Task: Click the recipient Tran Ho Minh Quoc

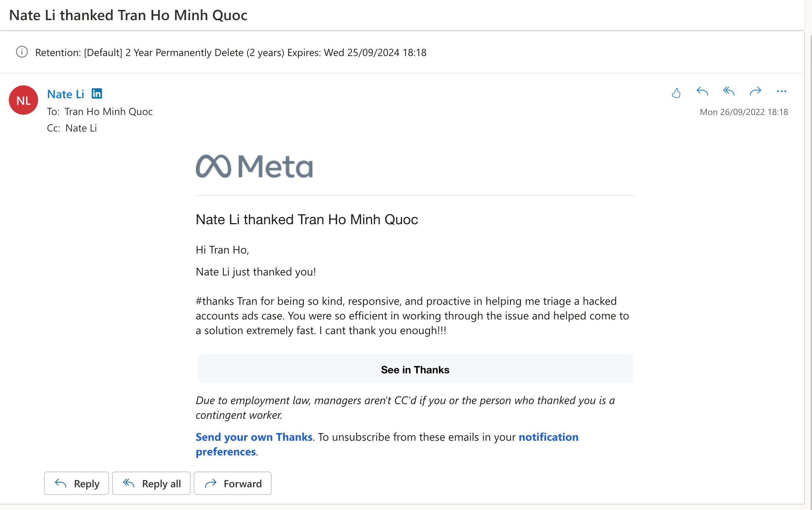Action: (109, 111)
